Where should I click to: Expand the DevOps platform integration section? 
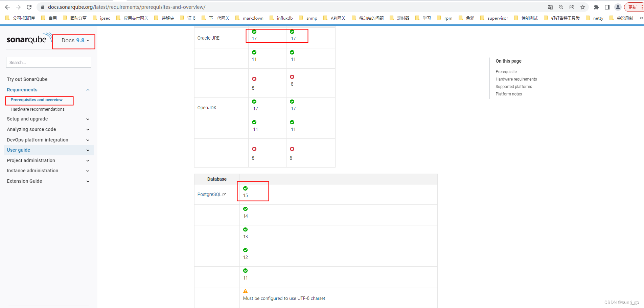pos(88,140)
